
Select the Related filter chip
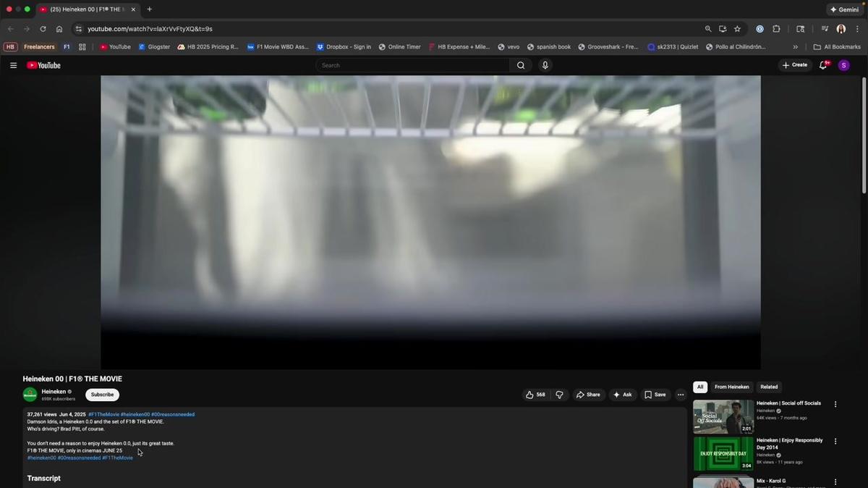769,387
